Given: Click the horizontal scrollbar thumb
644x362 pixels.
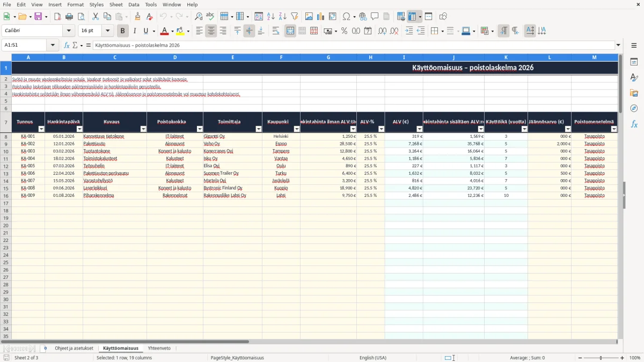Looking at the screenshot, I should click(x=125, y=342).
